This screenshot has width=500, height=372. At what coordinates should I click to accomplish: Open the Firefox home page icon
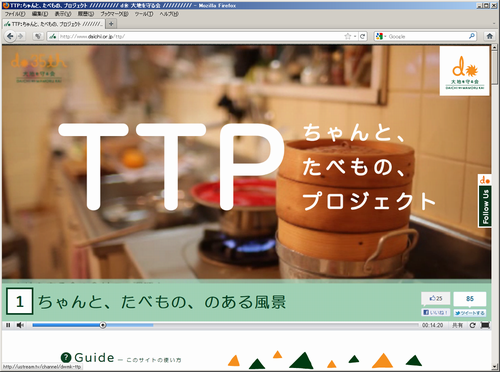[x=489, y=36]
